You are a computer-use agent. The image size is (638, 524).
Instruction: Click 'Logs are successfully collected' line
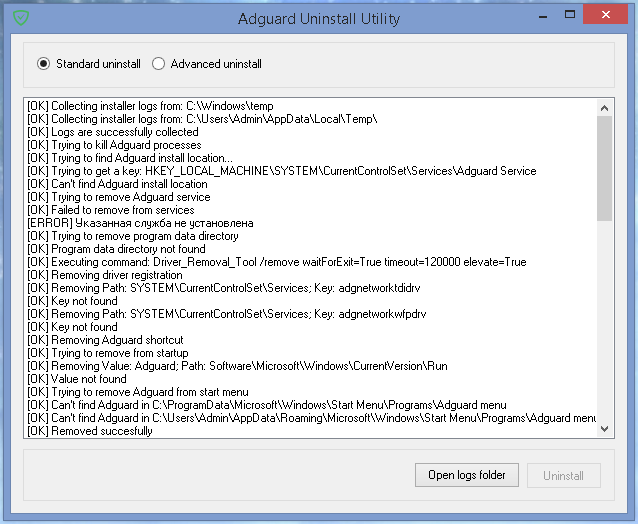113,132
